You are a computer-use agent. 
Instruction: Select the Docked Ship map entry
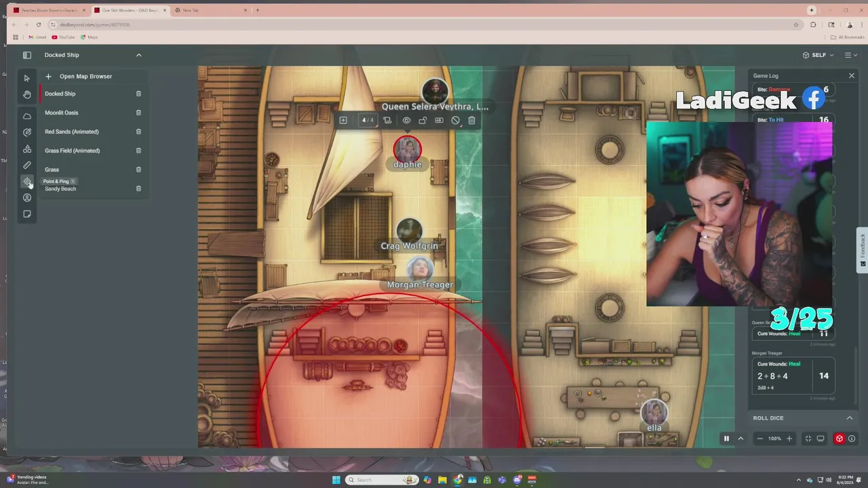pyautogui.click(x=60, y=94)
